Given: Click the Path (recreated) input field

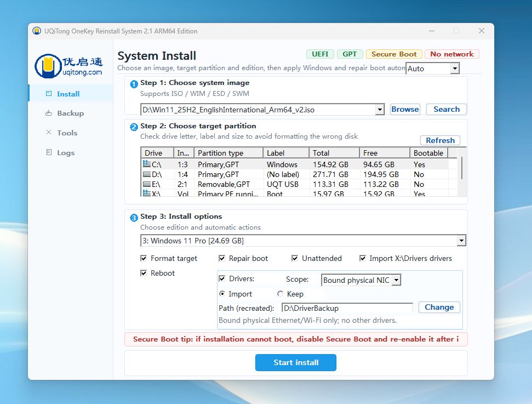Looking at the screenshot, I should coord(347,308).
